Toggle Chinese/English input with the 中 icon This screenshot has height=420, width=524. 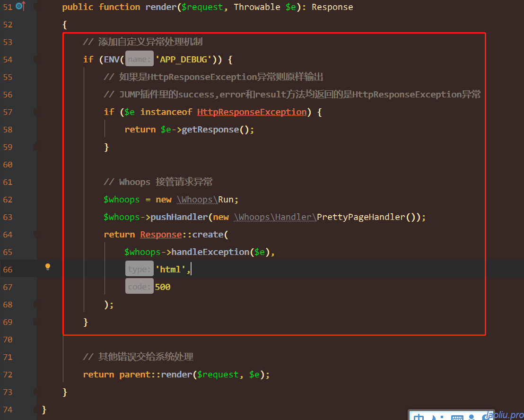click(419, 417)
